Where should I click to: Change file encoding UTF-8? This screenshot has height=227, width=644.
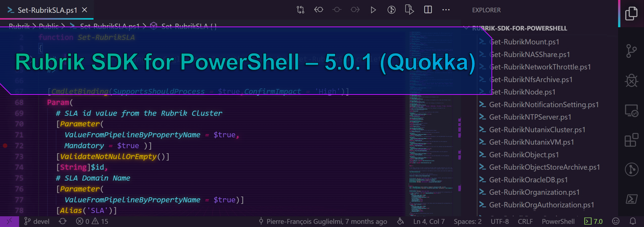[500, 221]
